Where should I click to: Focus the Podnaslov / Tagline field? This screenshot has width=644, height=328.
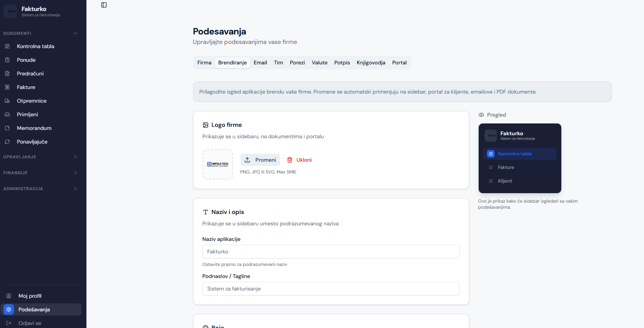(331, 289)
